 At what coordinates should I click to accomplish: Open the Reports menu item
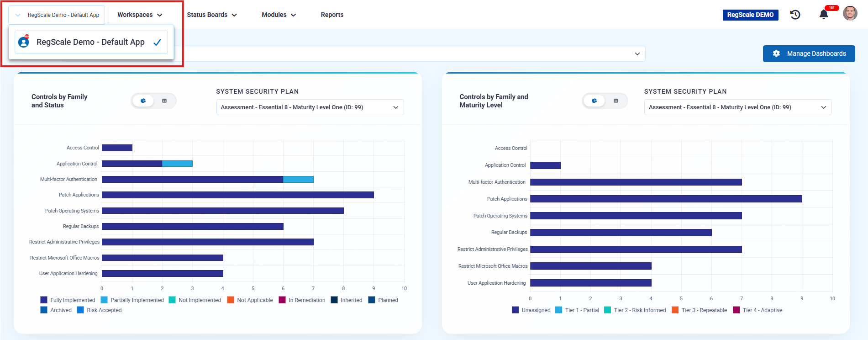[332, 15]
